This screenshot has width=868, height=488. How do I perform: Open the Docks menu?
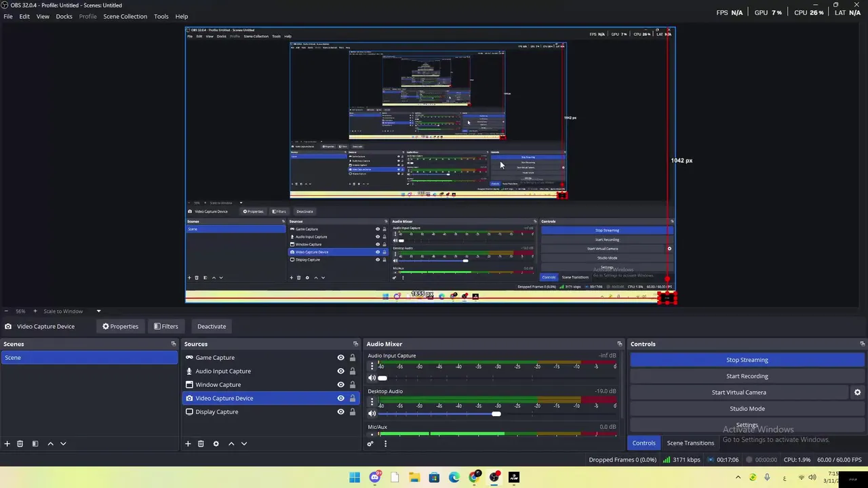tap(64, 16)
